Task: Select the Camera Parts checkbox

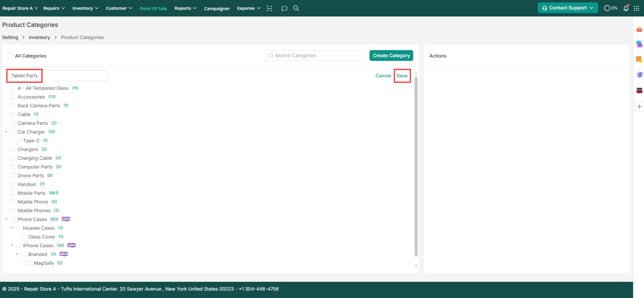Action: 13,123
